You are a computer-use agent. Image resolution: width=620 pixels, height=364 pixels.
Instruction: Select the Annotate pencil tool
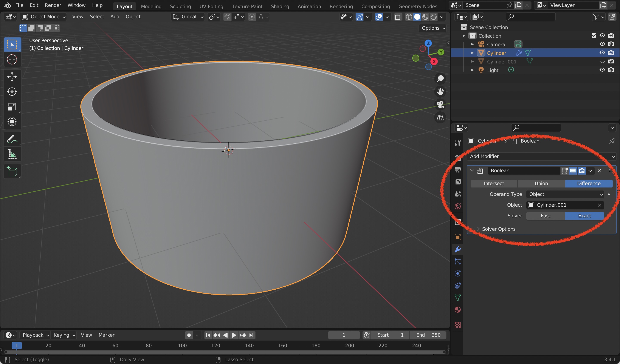pyautogui.click(x=12, y=139)
